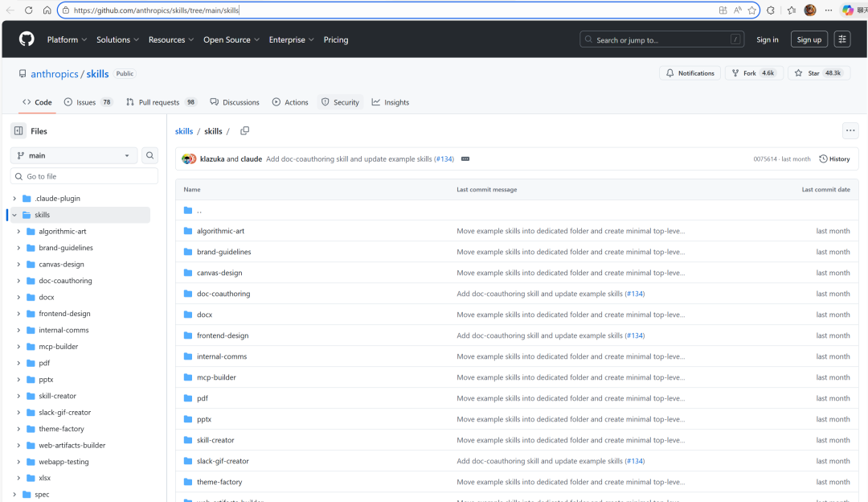Open browser settings three-dot menu
Screen dimensions: 868x502
tap(828, 10)
